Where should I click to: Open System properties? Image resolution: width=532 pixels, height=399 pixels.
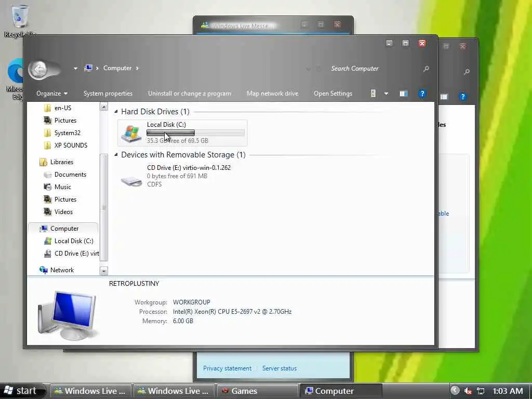[x=108, y=94]
